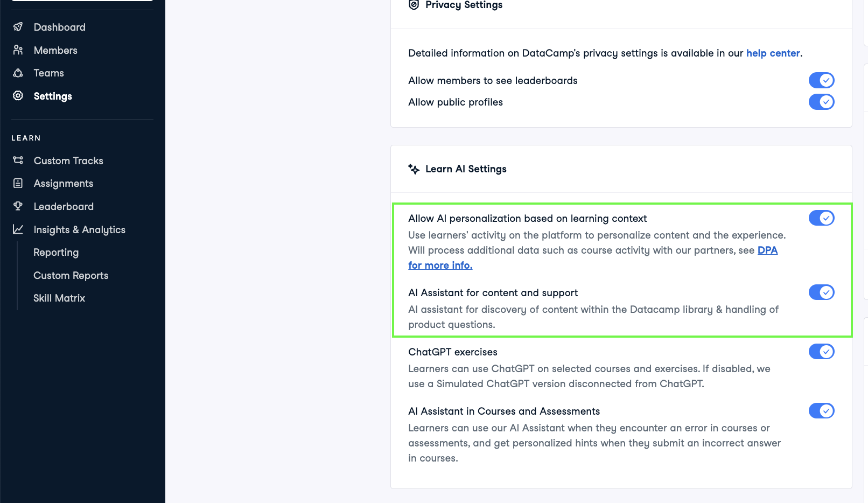Click the Insights & Analytics chart icon
Image resolution: width=868 pixels, height=503 pixels.
pyautogui.click(x=18, y=229)
